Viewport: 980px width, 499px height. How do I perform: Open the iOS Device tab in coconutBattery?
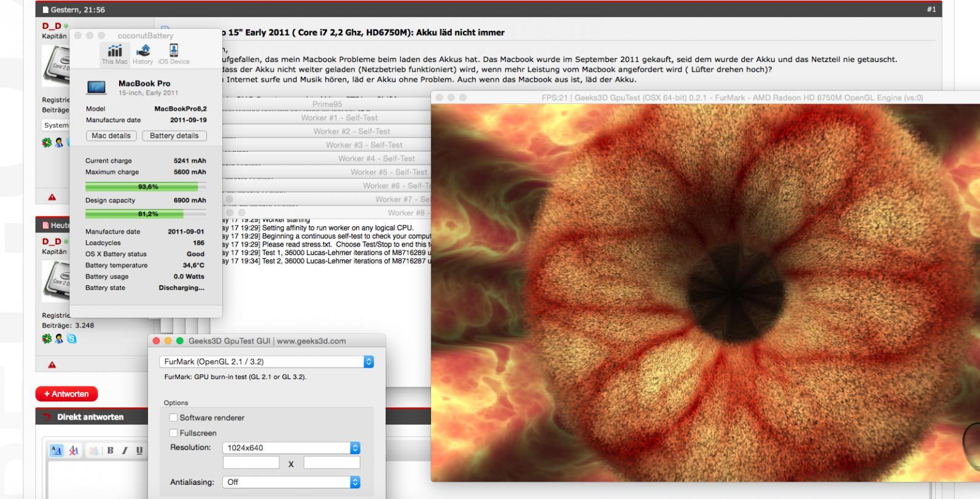[x=174, y=54]
